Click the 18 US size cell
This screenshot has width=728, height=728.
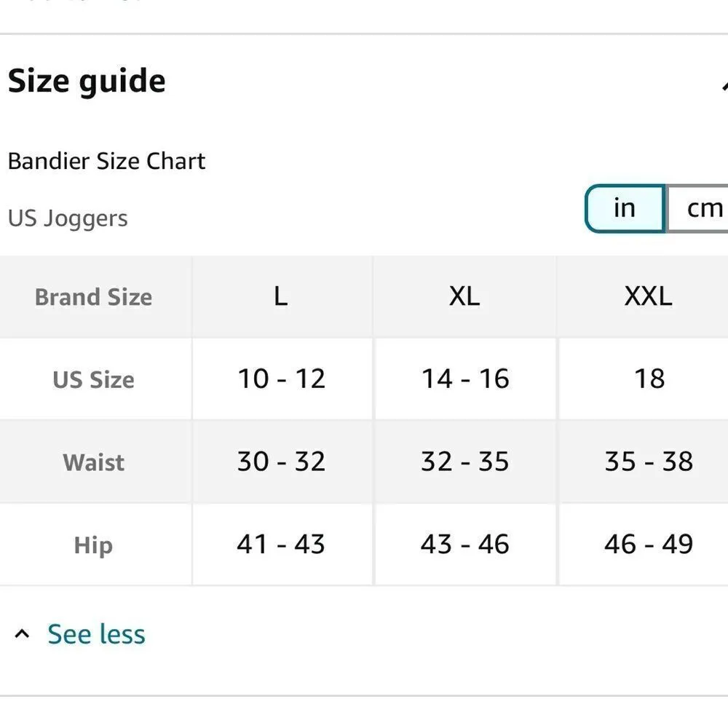pyautogui.click(x=648, y=379)
